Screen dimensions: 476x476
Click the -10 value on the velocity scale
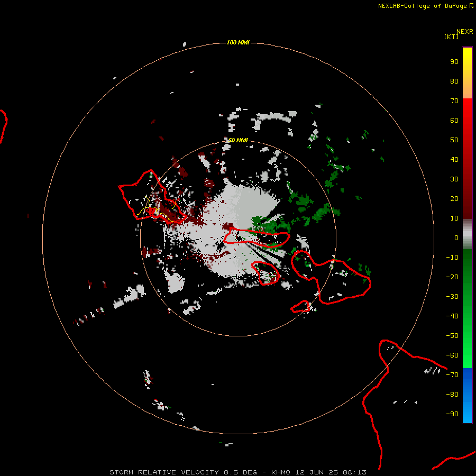(452, 258)
